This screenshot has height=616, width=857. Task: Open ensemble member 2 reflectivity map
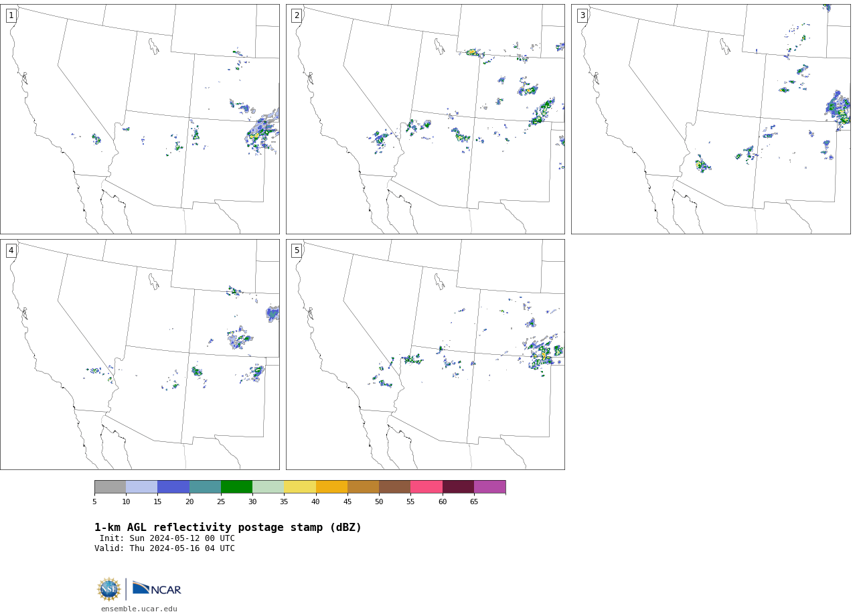point(425,119)
